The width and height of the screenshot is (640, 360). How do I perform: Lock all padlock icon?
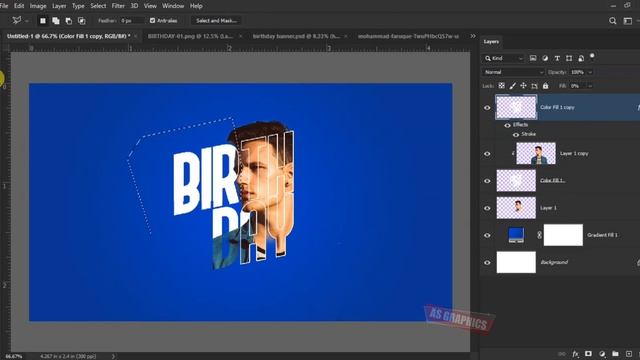(x=545, y=86)
